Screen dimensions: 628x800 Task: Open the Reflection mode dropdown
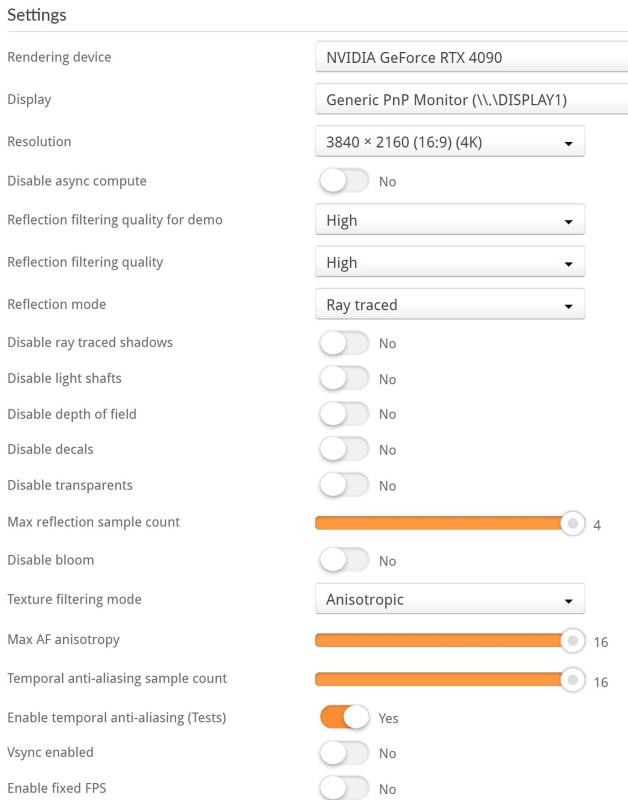tap(449, 304)
